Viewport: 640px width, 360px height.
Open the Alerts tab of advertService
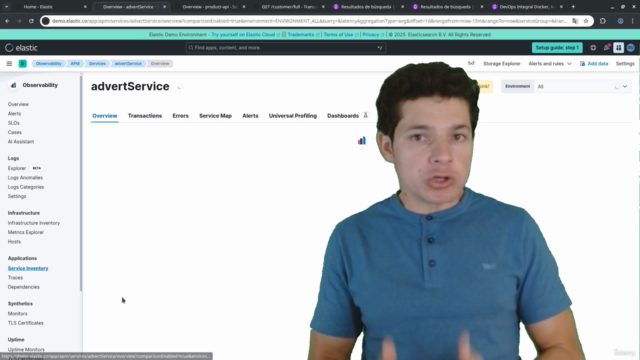click(x=250, y=116)
